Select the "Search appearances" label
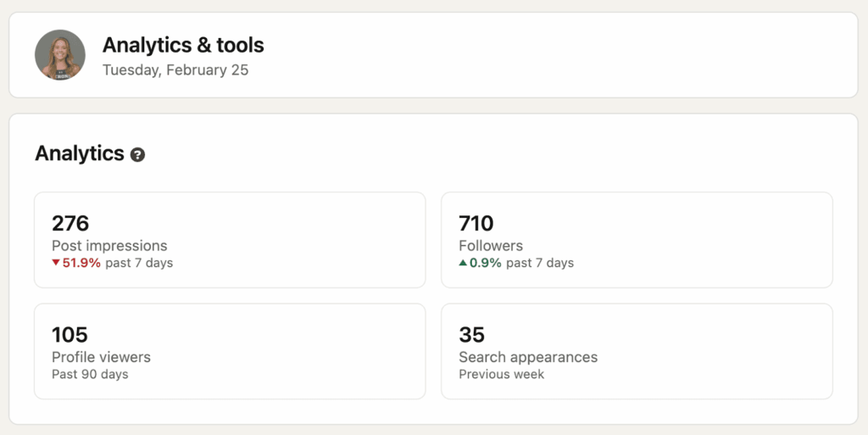The image size is (868, 435). [x=528, y=357]
